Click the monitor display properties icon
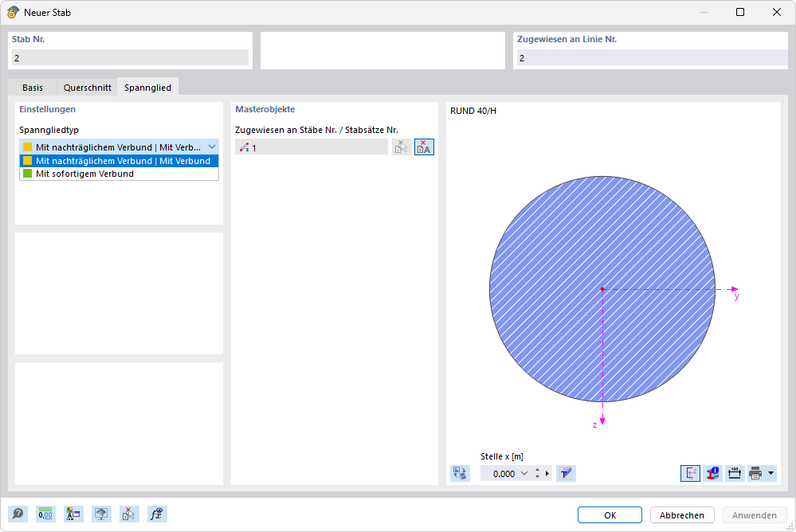This screenshot has height=532, width=796. click(101, 514)
